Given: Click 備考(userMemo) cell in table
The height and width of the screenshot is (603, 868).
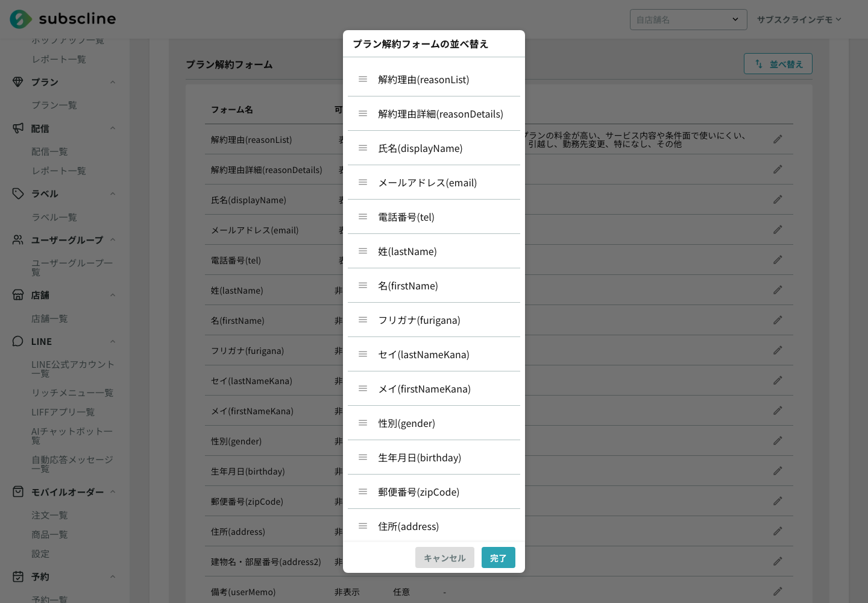Looking at the screenshot, I should (244, 592).
